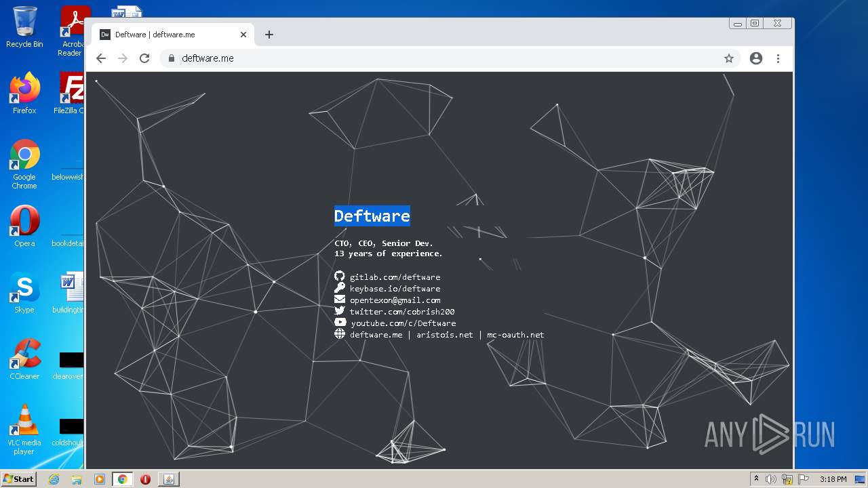Click the forward arrow in Chrome
Viewport: 868px width, 488px height.
123,58
